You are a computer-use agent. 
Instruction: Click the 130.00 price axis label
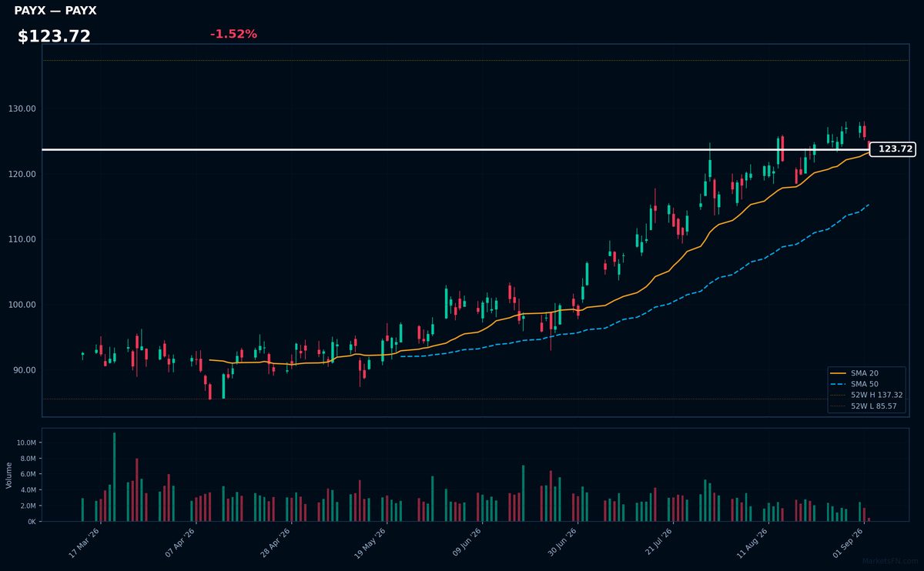pos(23,109)
